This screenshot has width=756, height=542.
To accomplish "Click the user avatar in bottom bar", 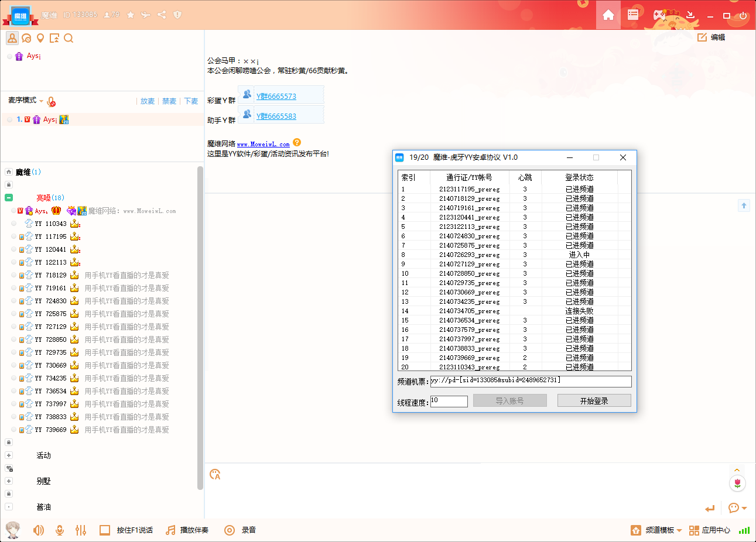I will click(x=13, y=530).
